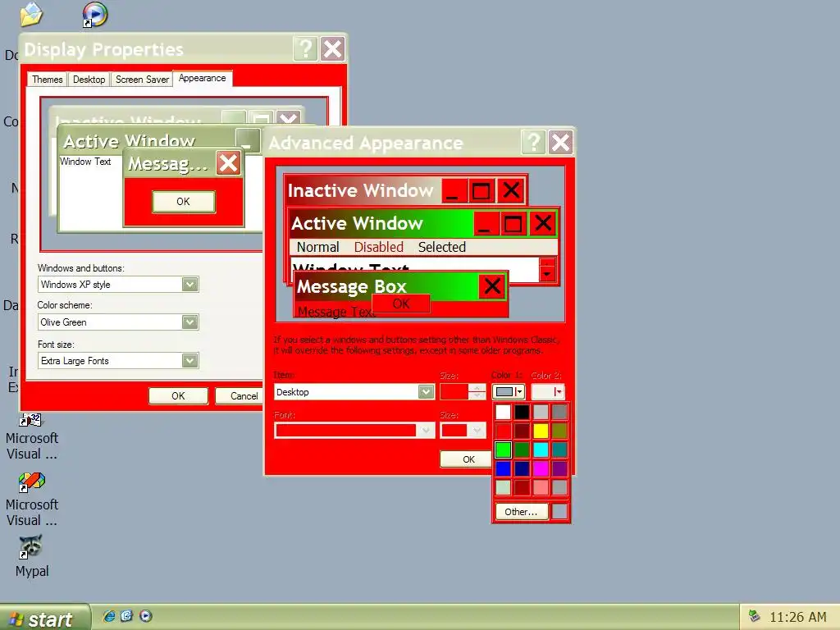Viewport: 840px width, 630px height.
Task: Select the purple color swatch
Action: tap(559, 468)
